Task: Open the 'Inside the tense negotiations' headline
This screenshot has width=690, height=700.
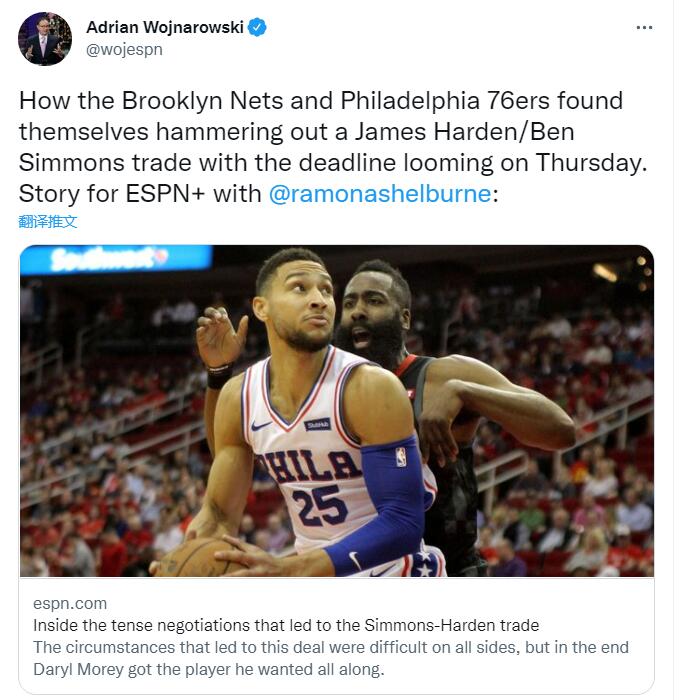Action: [x=286, y=625]
